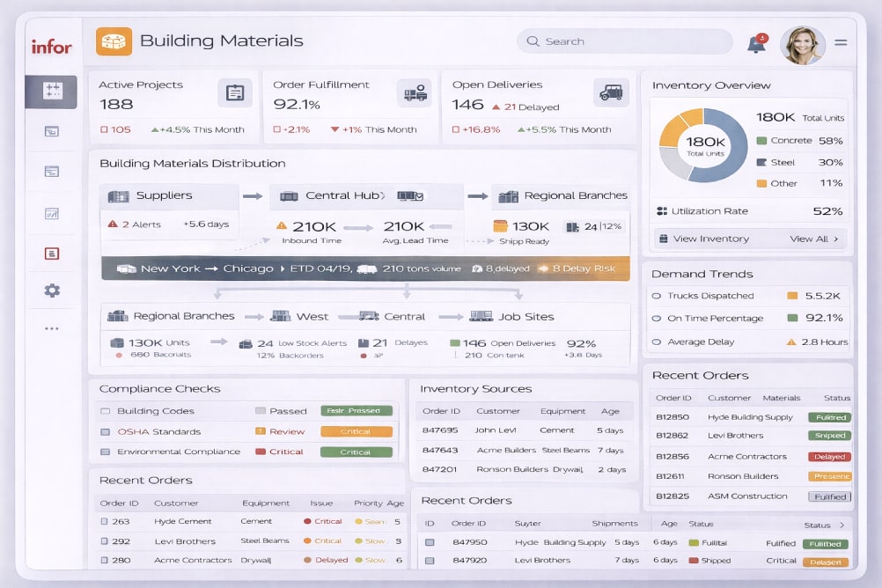
Task: Click into the Search field
Action: tap(634, 41)
